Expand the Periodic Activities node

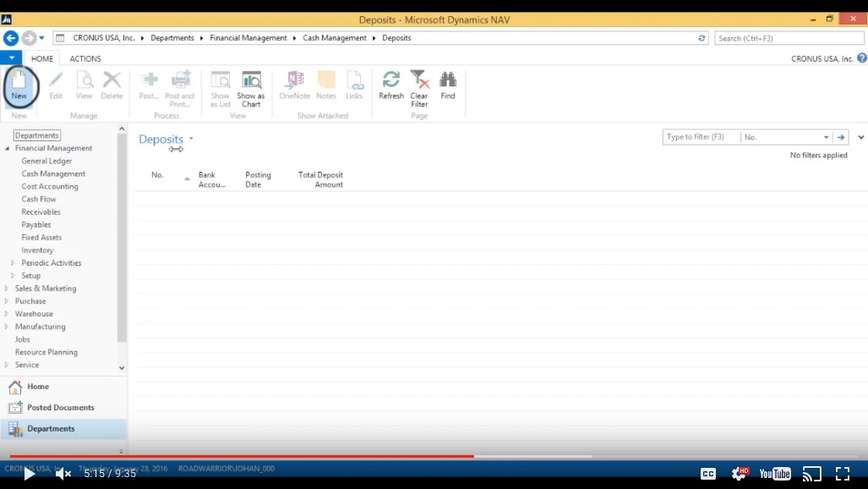(x=13, y=263)
